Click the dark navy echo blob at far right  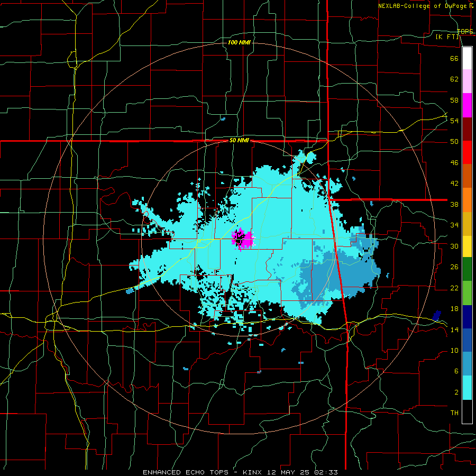(436, 316)
